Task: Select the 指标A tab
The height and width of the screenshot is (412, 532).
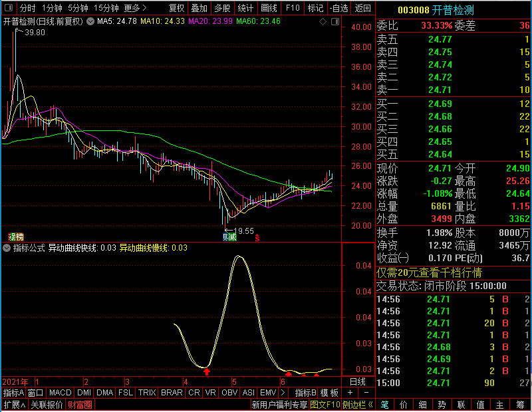Action: [x=13, y=393]
